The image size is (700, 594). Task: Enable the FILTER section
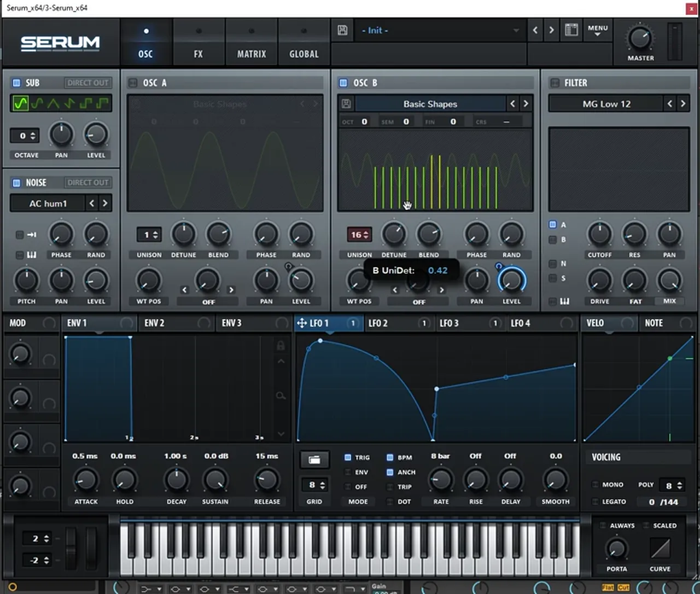tap(555, 83)
